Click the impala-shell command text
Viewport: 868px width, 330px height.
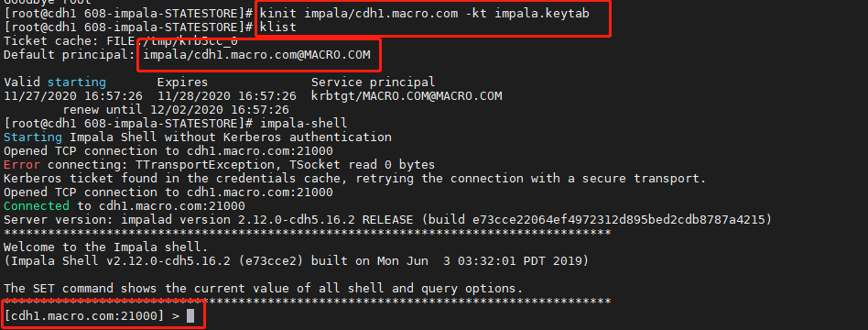tap(304, 123)
